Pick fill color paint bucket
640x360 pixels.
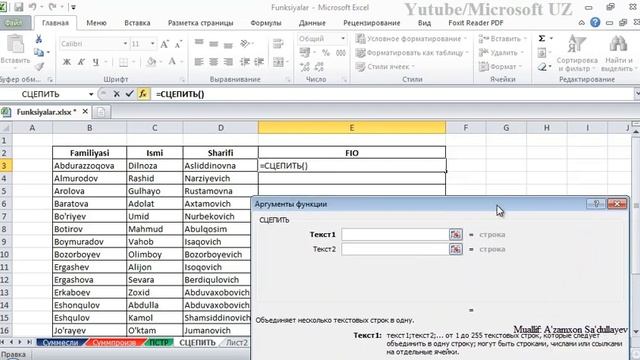click(151, 62)
